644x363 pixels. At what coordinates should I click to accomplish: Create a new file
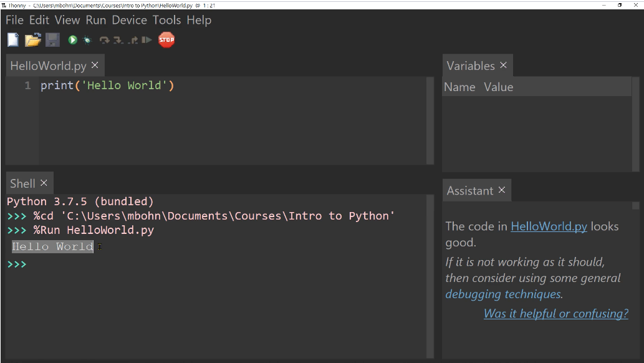[x=12, y=39]
